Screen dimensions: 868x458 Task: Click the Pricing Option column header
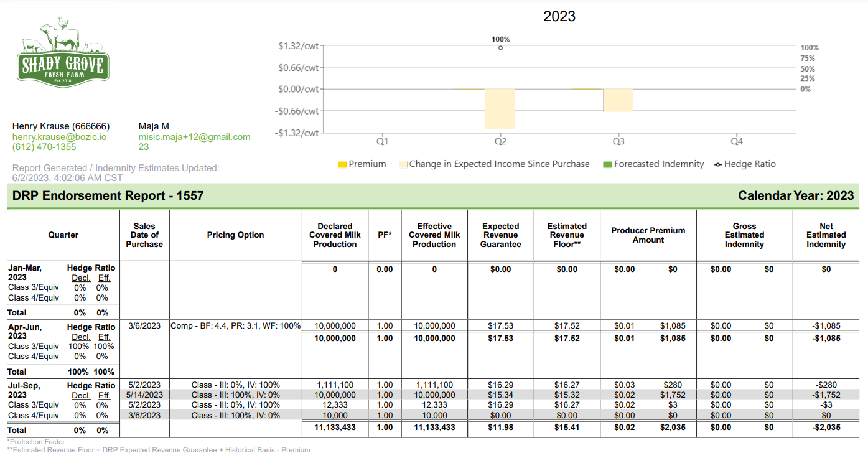coord(235,235)
